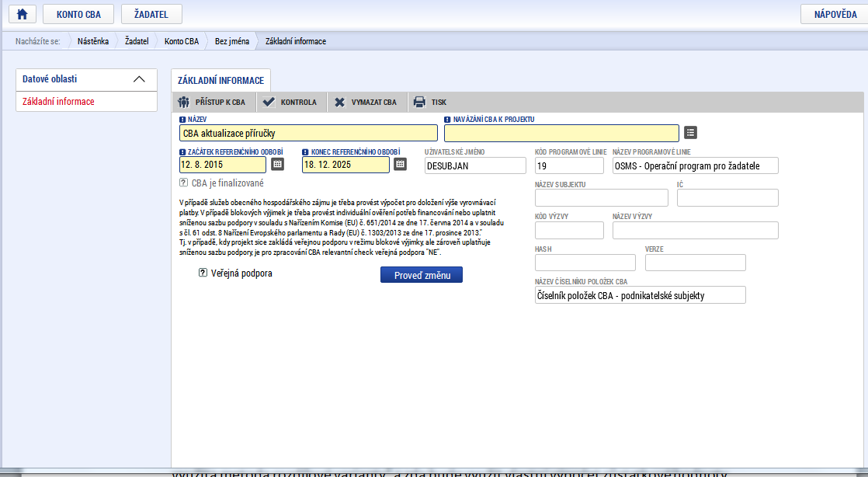
Task: Click required marker icon beside NÁZEV label
Action: (182, 119)
